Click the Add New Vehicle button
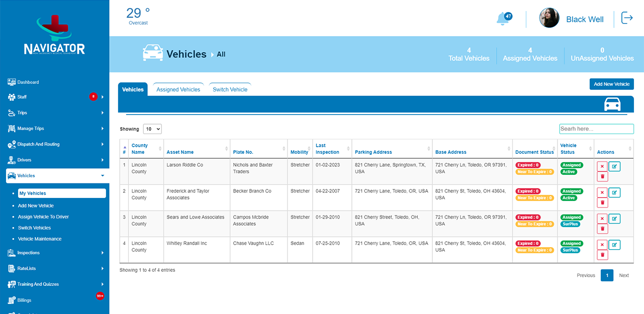Screen dimensions: 644x314 (x=611, y=84)
